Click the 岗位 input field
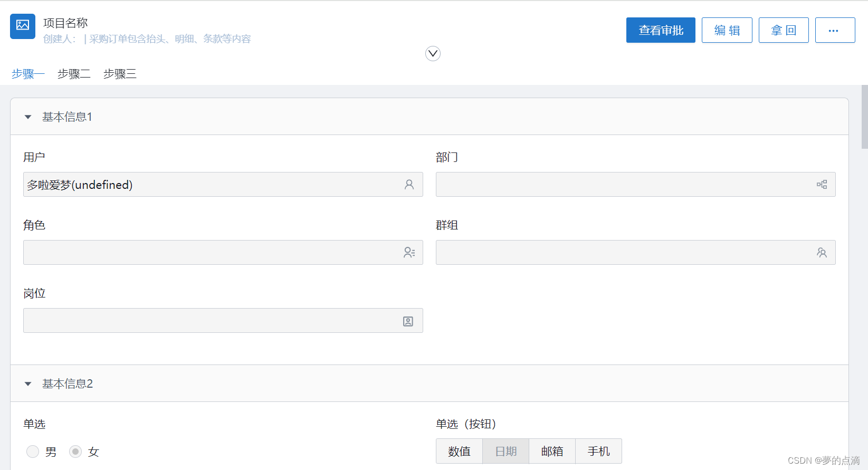The height and width of the screenshot is (470, 868). pos(223,321)
